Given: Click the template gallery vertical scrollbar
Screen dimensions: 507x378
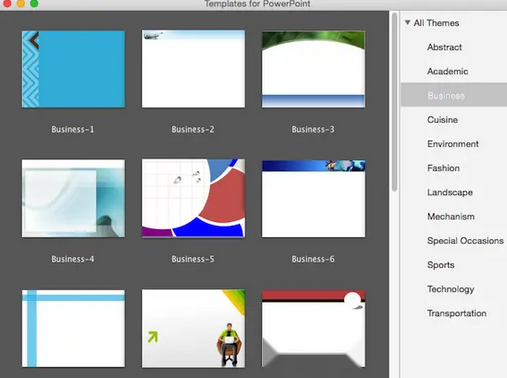Looking at the screenshot, I should (395, 102).
